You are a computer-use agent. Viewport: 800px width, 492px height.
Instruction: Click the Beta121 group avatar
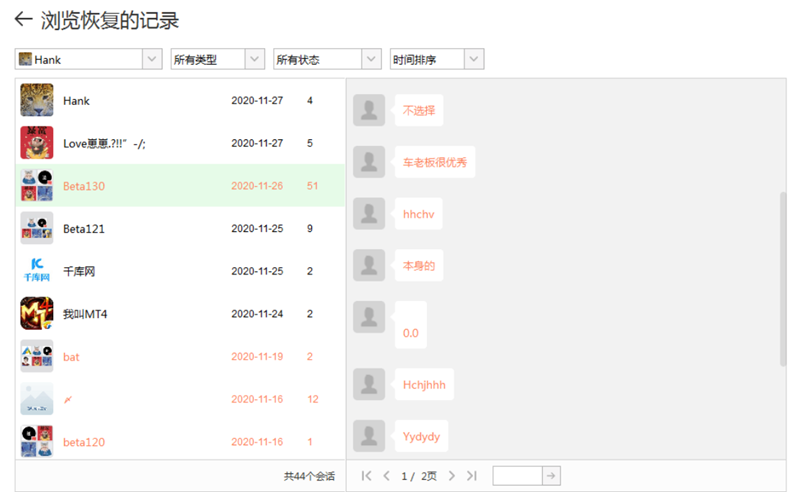(x=37, y=228)
